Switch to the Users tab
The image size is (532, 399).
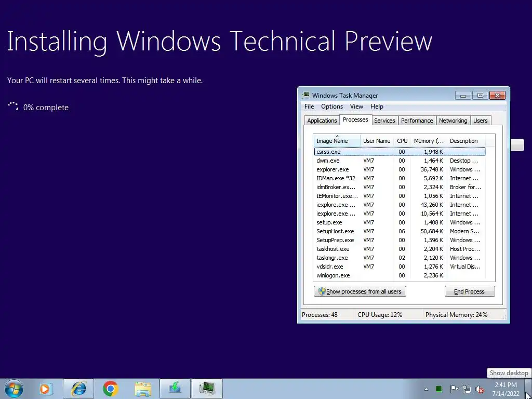[x=480, y=121]
